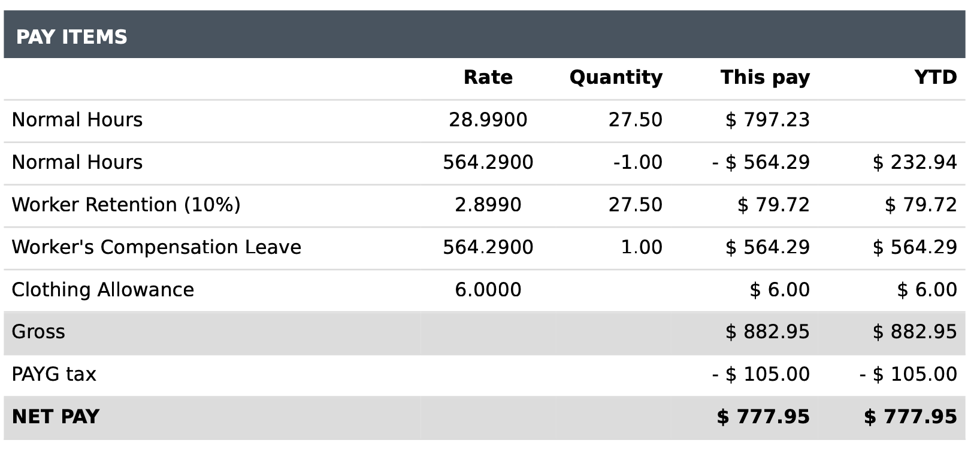Select the Worker Retention (10%) label
The width and height of the screenshot is (980, 449).
126,205
